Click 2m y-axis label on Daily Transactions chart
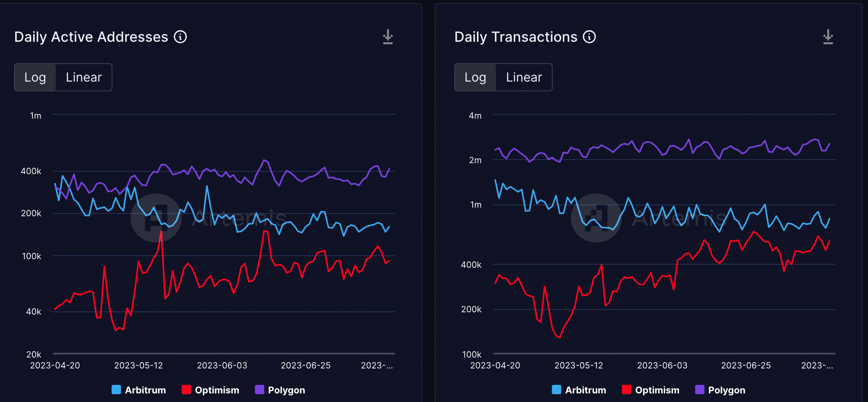Image resolution: width=868 pixels, height=402 pixels. click(475, 160)
